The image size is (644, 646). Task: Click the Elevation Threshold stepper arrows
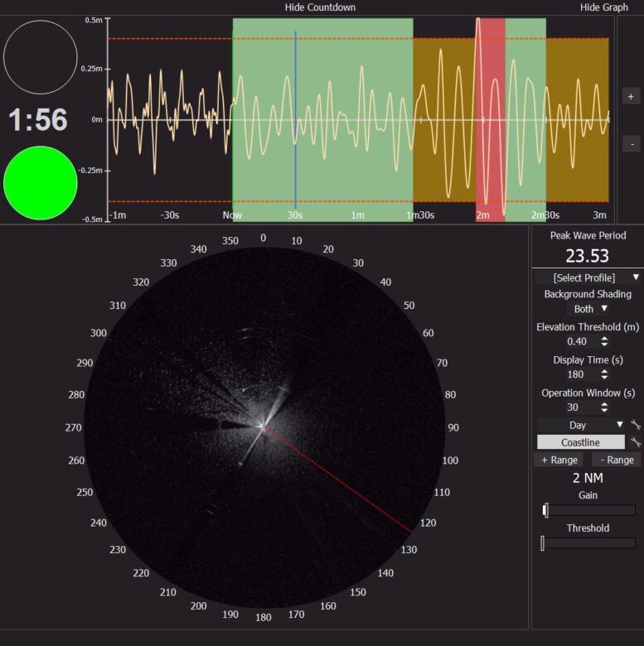coord(604,341)
